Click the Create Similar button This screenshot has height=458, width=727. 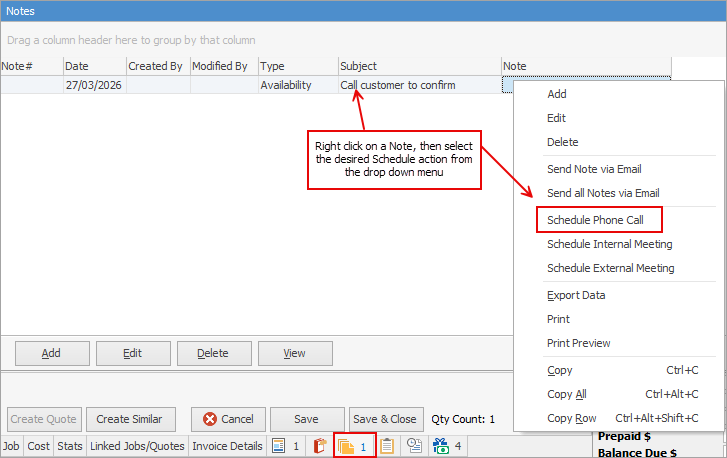point(131,419)
